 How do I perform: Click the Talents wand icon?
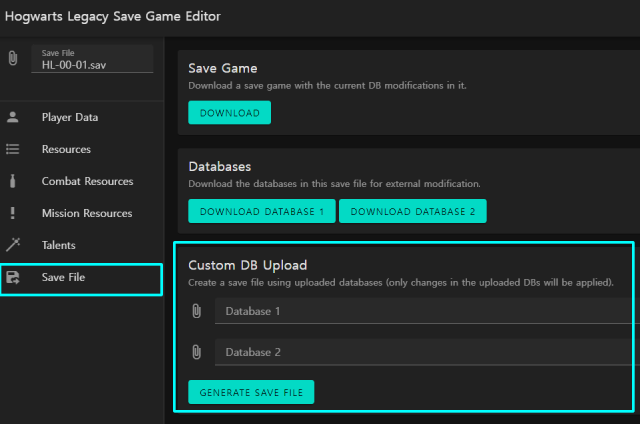point(13,244)
